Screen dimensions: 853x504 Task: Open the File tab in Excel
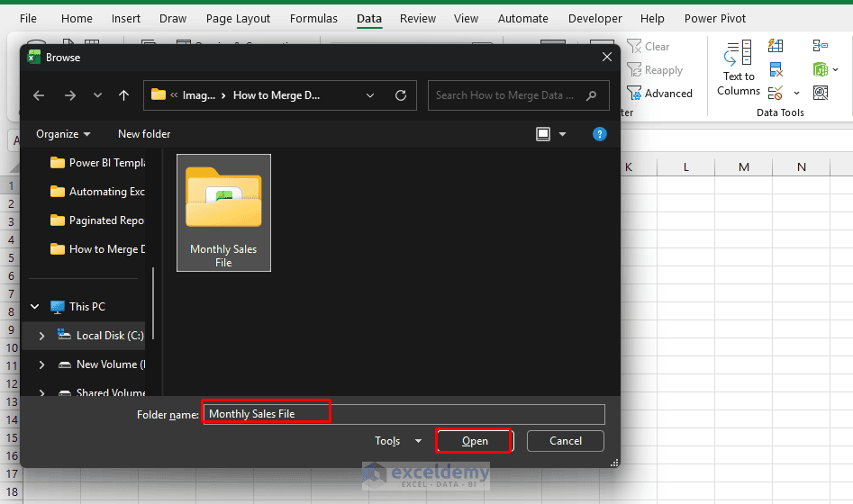[28, 19]
